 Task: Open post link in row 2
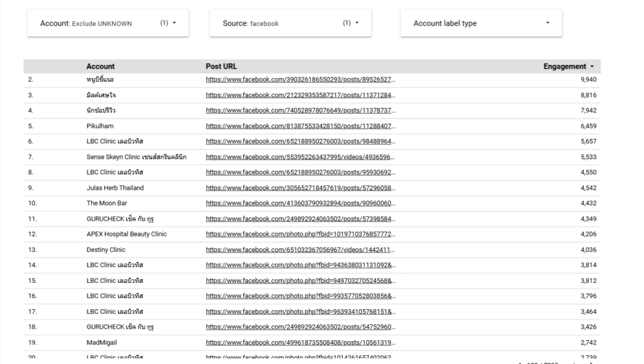(x=300, y=80)
